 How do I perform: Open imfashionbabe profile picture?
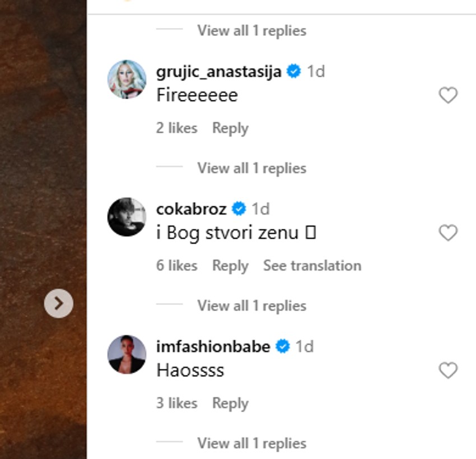click(127, 354)
